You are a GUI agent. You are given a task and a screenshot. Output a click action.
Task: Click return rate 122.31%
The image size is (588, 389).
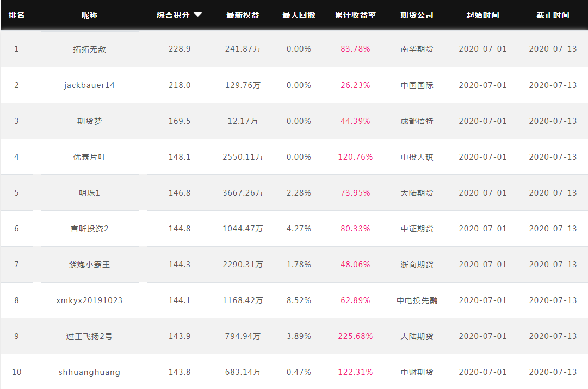tap(355, 372)
